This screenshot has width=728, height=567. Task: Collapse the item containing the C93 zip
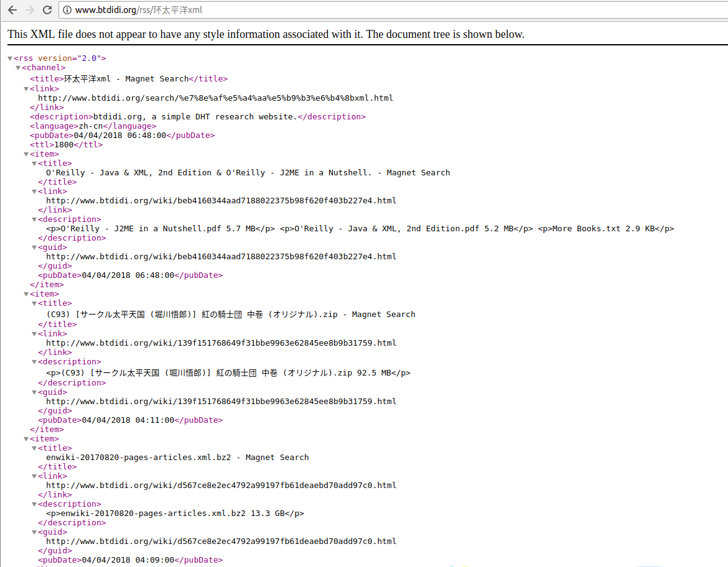coord(27,294)
